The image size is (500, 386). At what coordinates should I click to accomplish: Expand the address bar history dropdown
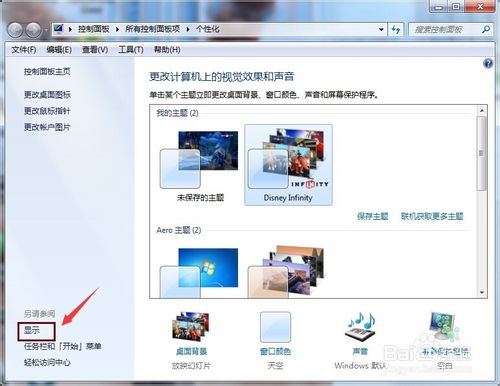(x=381, y=30)
